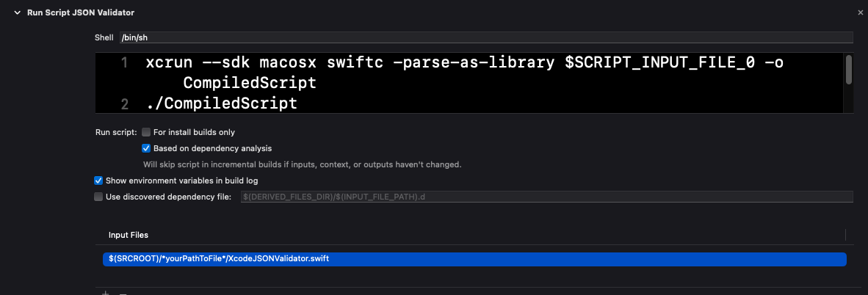The width and height of the screenshot is (868, 295).
Task: Edit the Shell path field /bin/sh
Action: pyautogui.click(x=486, y=37)
